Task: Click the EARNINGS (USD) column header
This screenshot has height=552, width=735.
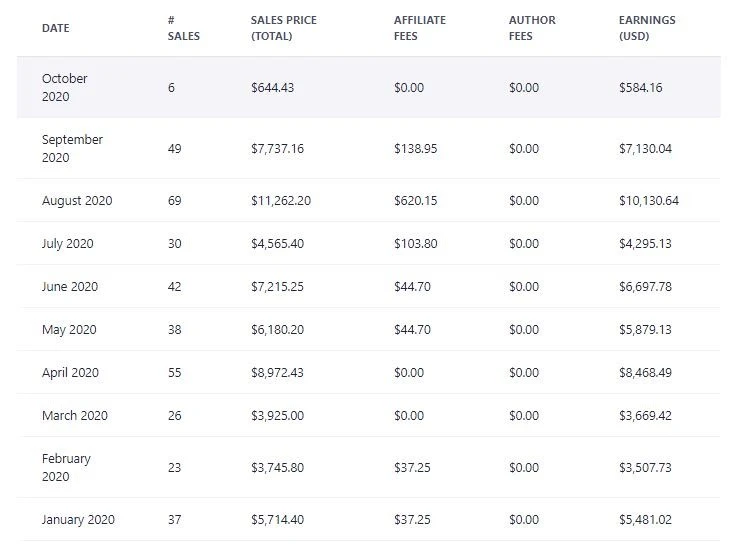Action: (647, 28)
